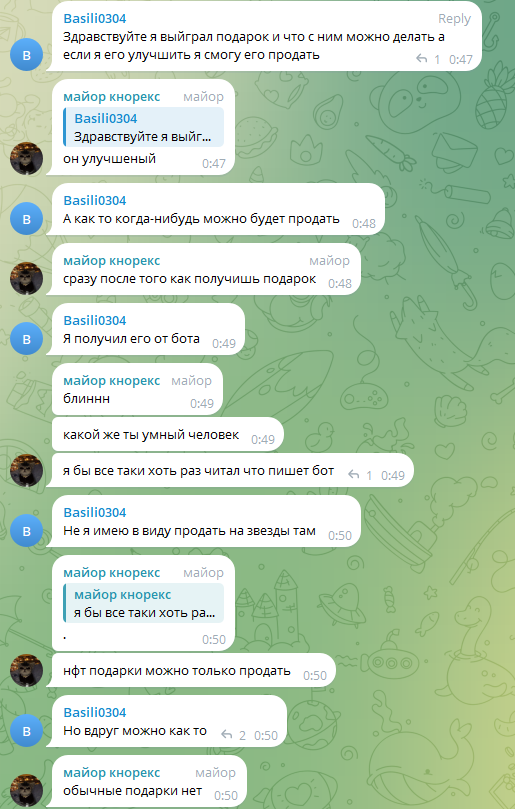Screen dimensions: 515x809
Task: Click Basili0304 name above 'Не я имею в виду'
Action: tap(94, 513)
